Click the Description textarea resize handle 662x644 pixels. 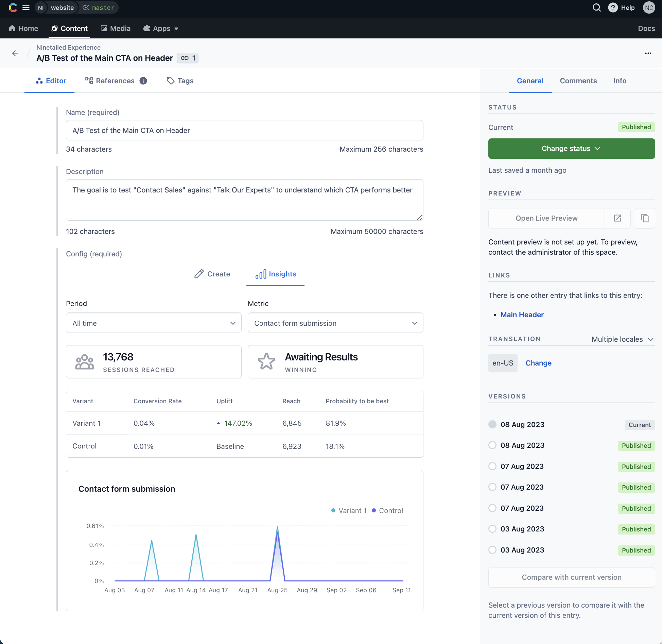420,217
